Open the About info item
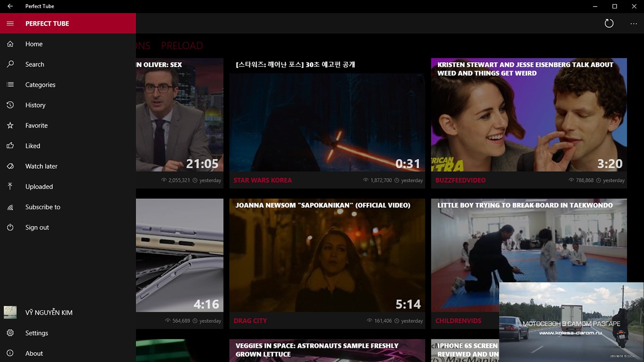Screen dimensions: 644x362 pos(68,353)
